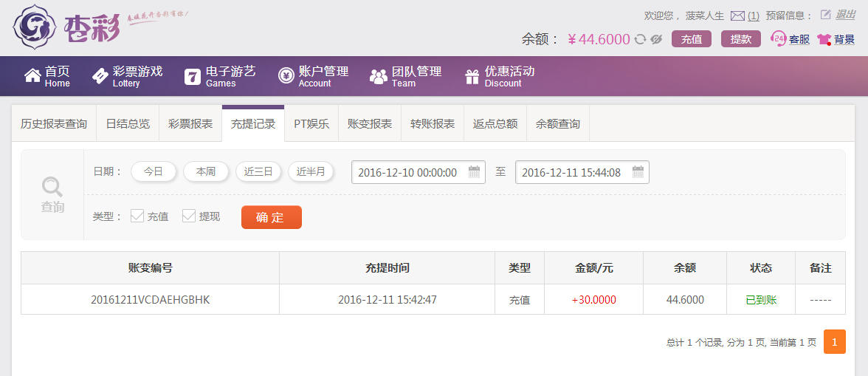The height and width of the screenshot is (376, 868).
Task: Open 电子游艺 Games menu
Action: pyautogui.click(x=220, y=76)
